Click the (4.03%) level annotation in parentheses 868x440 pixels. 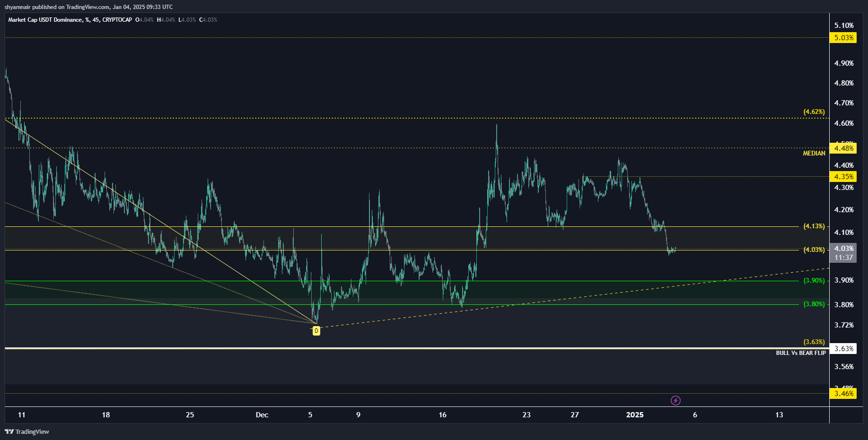pos(814,250)
